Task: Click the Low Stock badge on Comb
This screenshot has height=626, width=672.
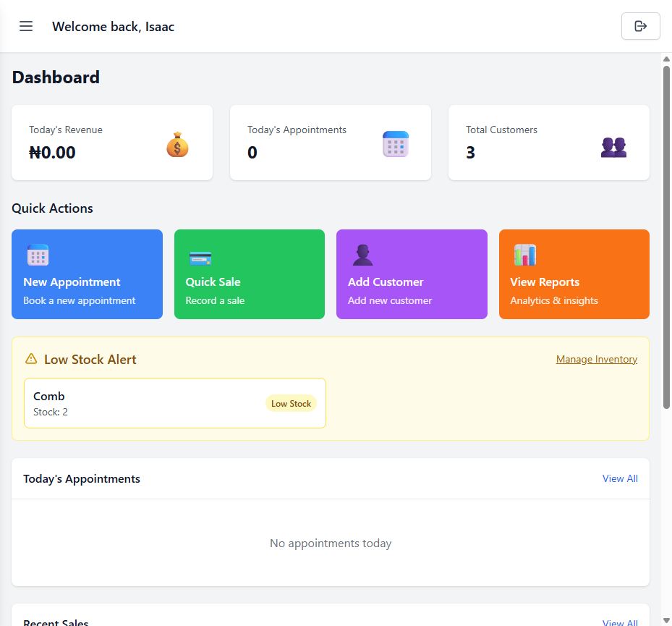Action: click(x=291, y=404)
